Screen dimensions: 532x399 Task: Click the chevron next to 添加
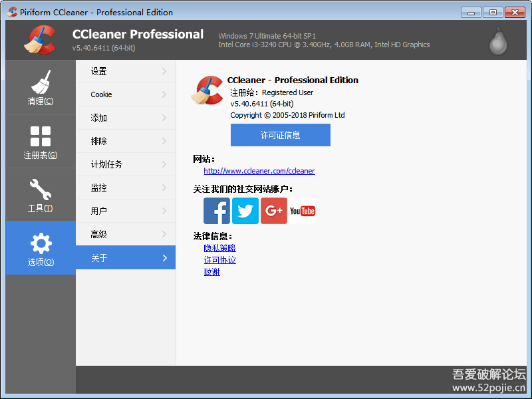point(164,118)
